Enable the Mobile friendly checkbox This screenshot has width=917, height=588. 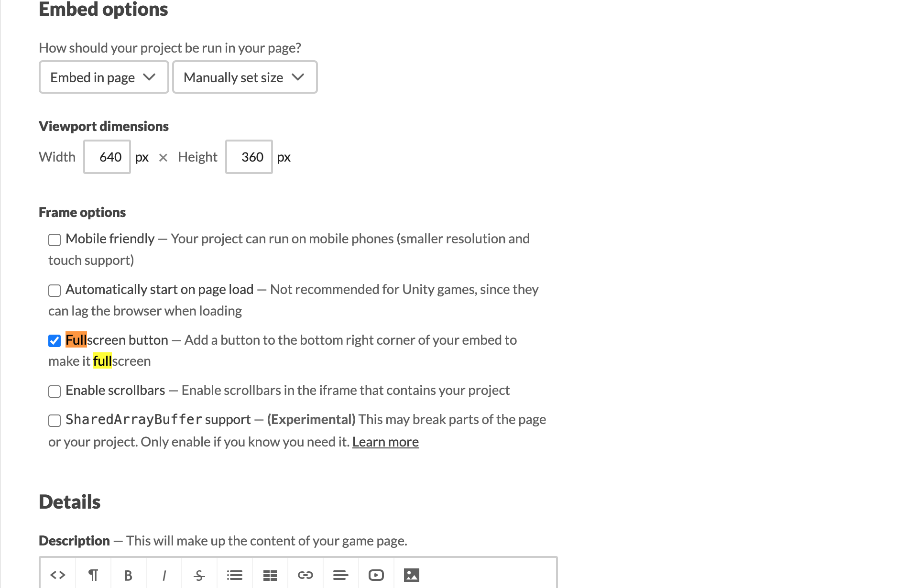[x=55, y=240]
